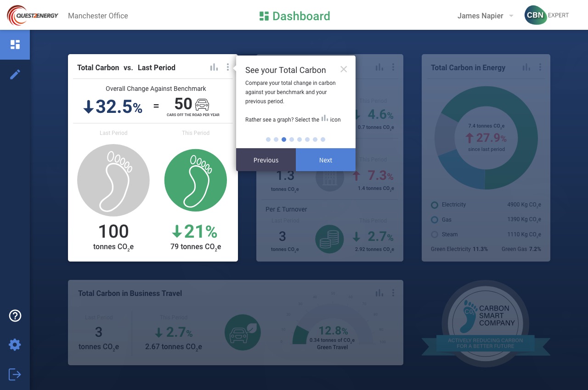The height and width of the screenshot is (390, 588).
Task: Click the Previous button in the tour
Action: [x=266, y=160]
